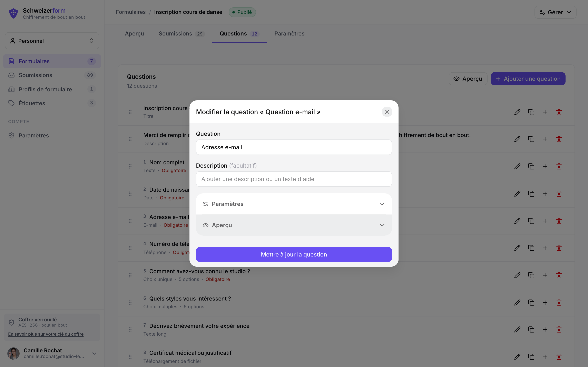Click the Schweizerform shield logo
The width and height of the screenshot is (588, 367).
pyautogui.click(x=13, y=13)
